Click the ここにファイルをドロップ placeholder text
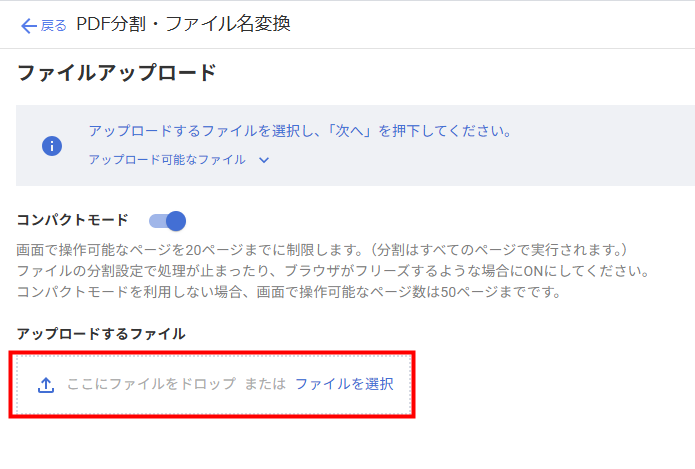This screenshot has width=695, height=469. [x=152, y=384]
